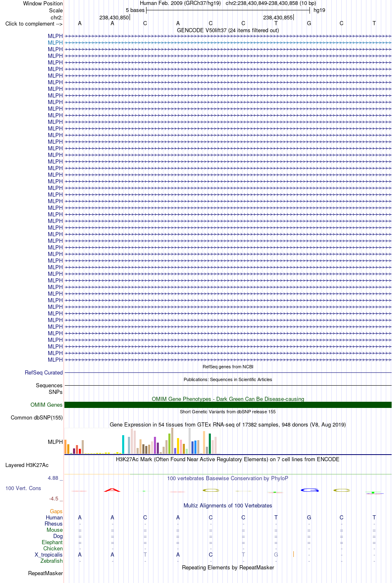
Task: Select the 'Dog' alignment row label
Action: (58, 536)
